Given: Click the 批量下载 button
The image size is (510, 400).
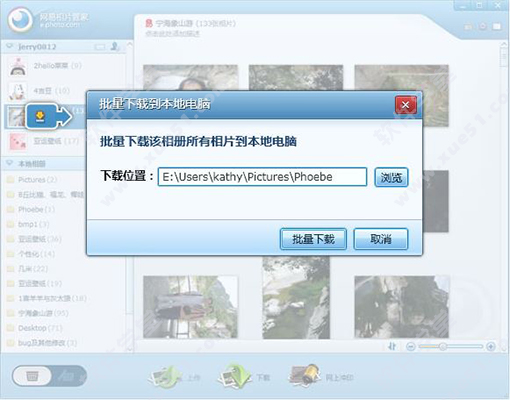Looking at the screenshot, I should click(x=313, y=239).
